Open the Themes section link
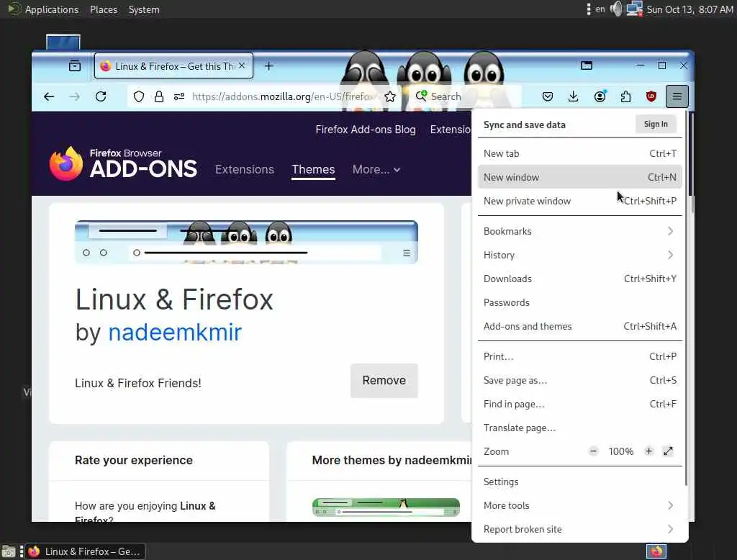The width and height of the screenshot is (737, 560). pyautogui.click(x=313, y=169)
